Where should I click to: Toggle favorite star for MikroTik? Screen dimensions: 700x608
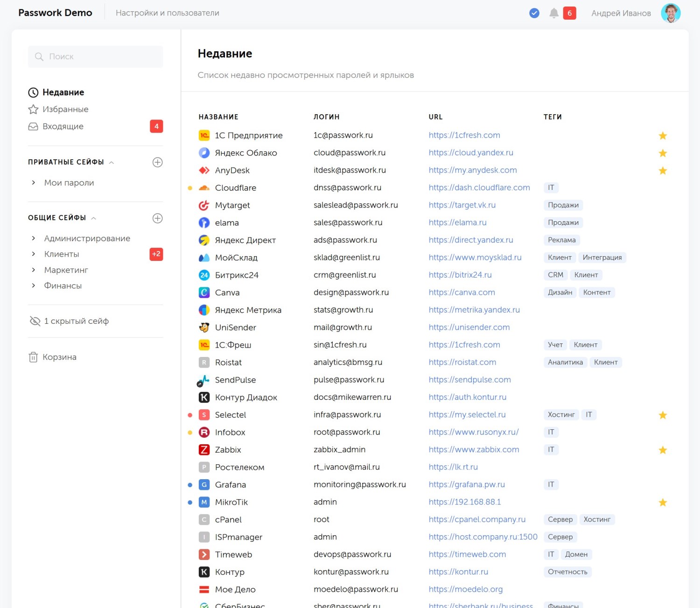[663, 503]
